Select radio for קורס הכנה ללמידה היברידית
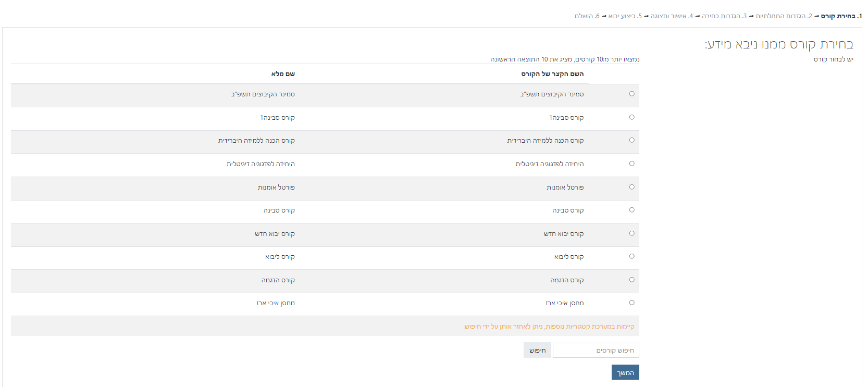 [x=631, y=140]
